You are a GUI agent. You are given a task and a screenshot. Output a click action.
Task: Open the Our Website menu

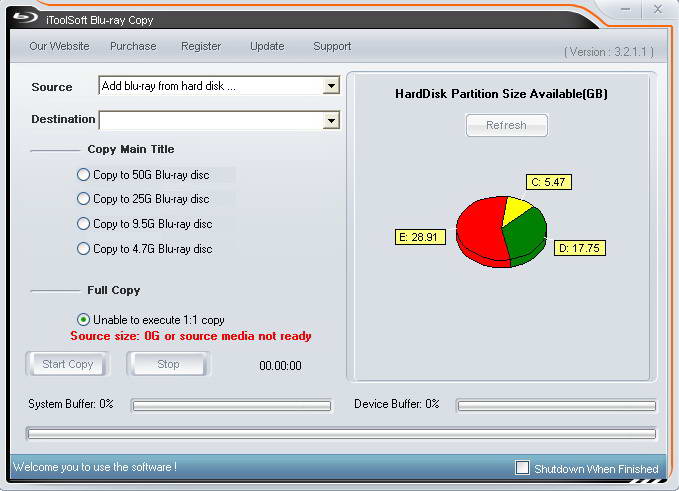(x=59, y=46)
